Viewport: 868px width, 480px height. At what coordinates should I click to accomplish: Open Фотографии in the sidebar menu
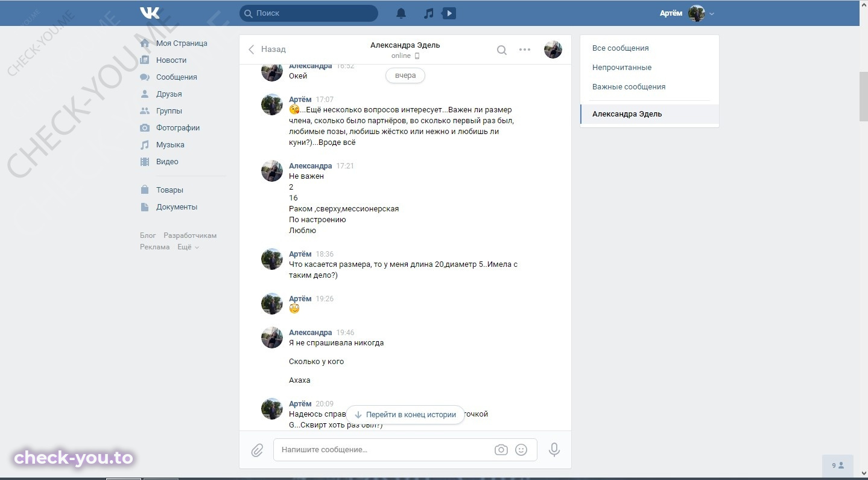pyautogui.click(x=178, y=128)
